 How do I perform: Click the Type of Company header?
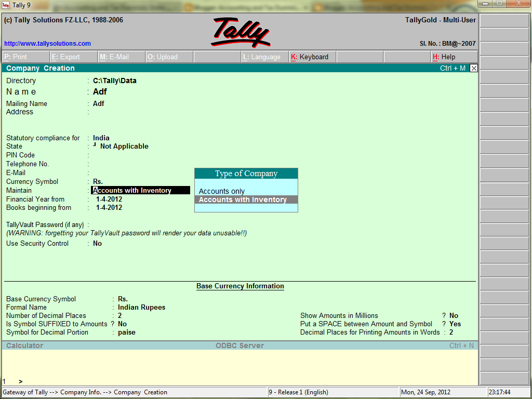pos(246,174)
